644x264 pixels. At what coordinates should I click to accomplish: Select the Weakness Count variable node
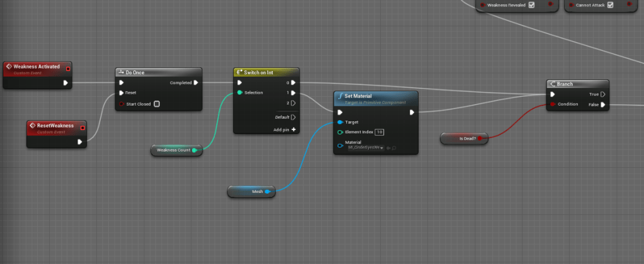[173, 150]
